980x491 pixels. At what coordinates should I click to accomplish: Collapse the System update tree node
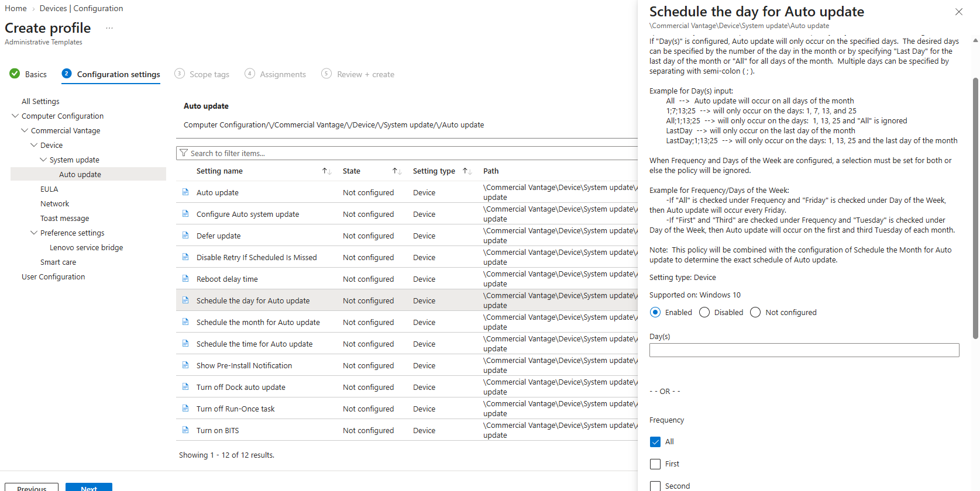point(43,160)
